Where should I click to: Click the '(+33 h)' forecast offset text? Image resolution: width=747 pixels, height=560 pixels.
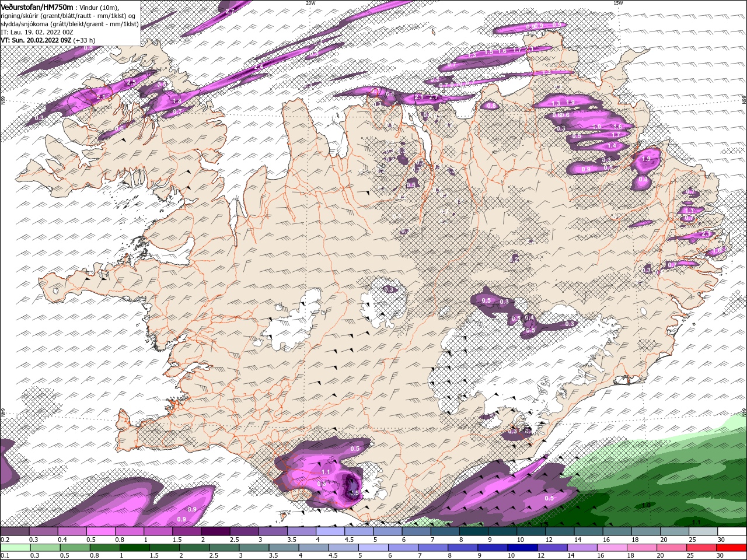coord(84,40)
